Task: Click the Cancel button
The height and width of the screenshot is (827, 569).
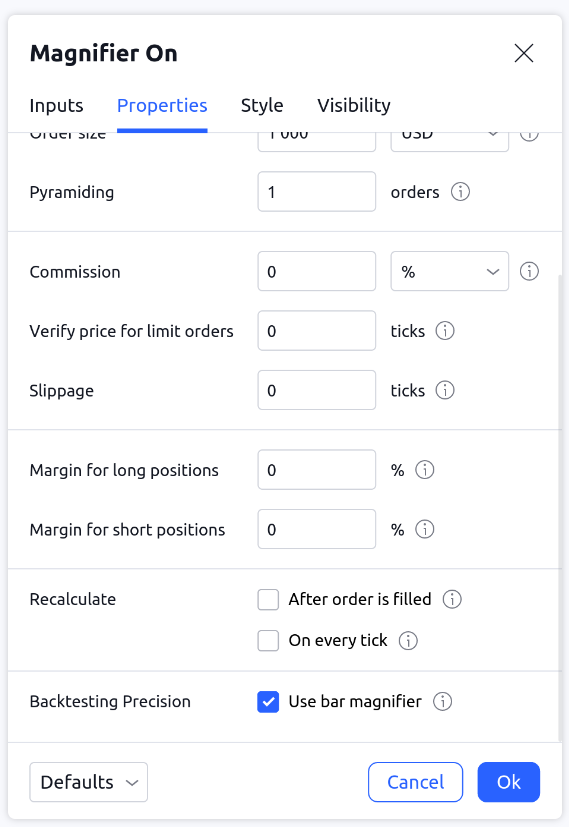Action: click(416, 782)
